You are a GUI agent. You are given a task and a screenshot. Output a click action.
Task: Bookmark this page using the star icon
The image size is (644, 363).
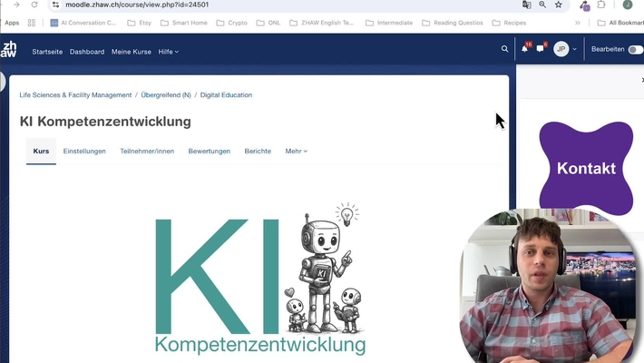[559, 5]
